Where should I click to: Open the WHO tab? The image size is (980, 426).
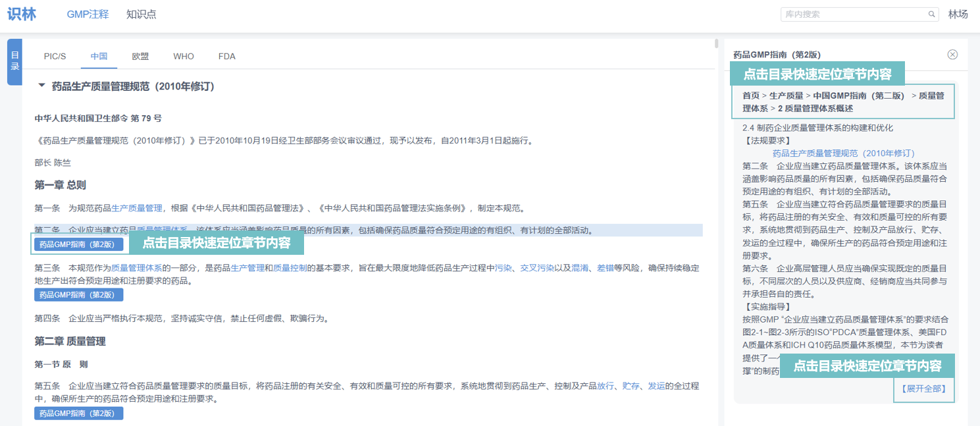point(184,57)
